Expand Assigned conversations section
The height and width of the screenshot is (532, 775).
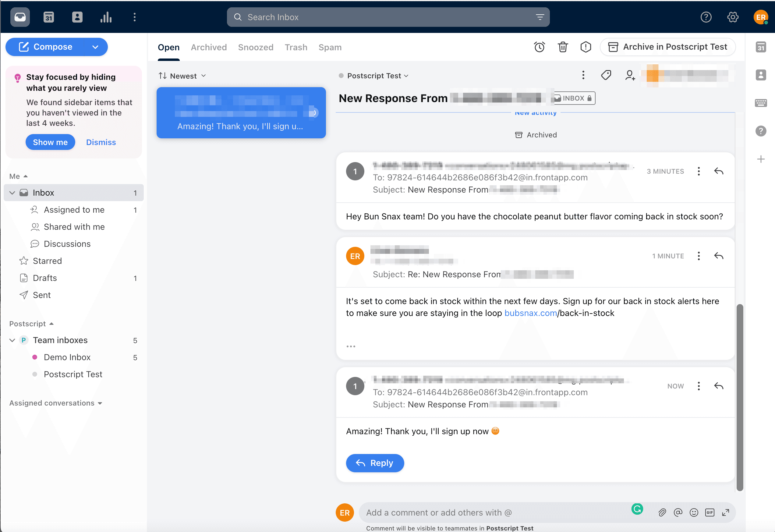tap(56, 403)
